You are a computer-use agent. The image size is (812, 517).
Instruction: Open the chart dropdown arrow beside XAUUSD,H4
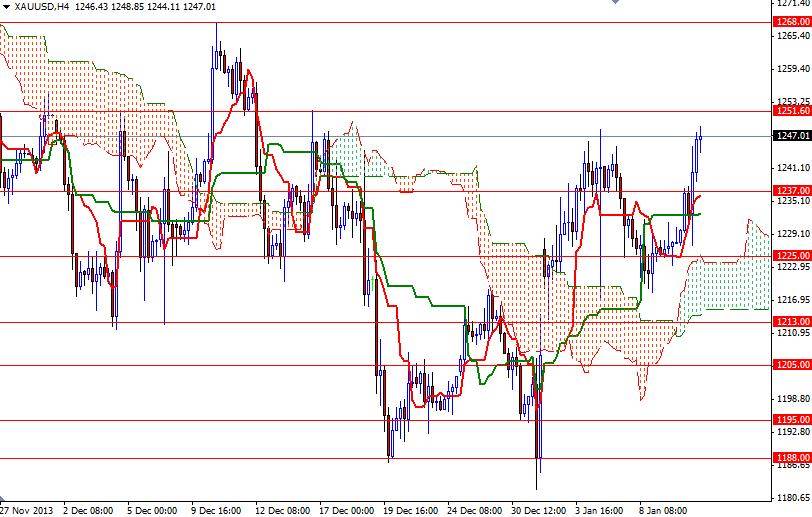point(6,7)
